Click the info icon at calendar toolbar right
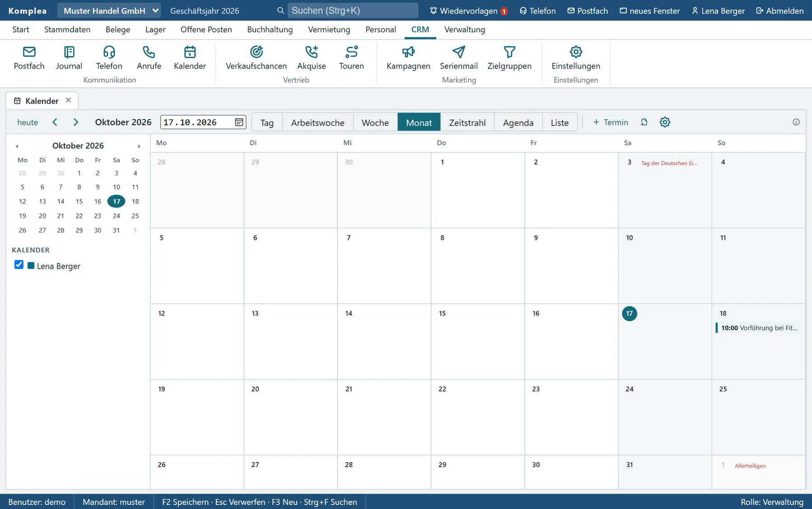The width and height of the screenshot is (812, 509). [x=796, y=122]
